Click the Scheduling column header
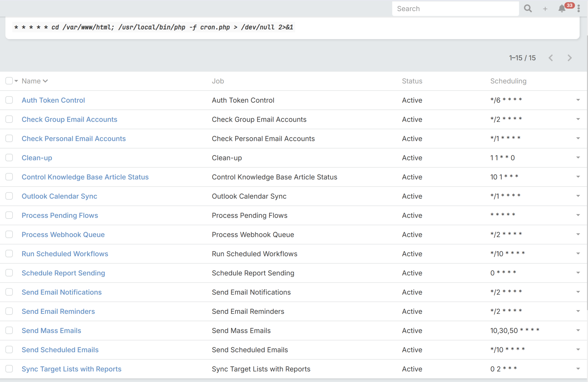588x382 pixels. tap(508, 81)
